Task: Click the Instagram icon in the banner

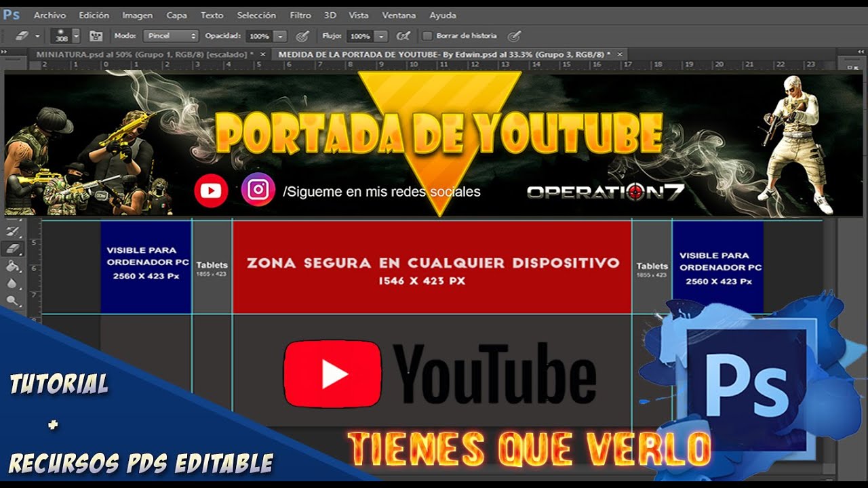Action: [x=258, y=190]
